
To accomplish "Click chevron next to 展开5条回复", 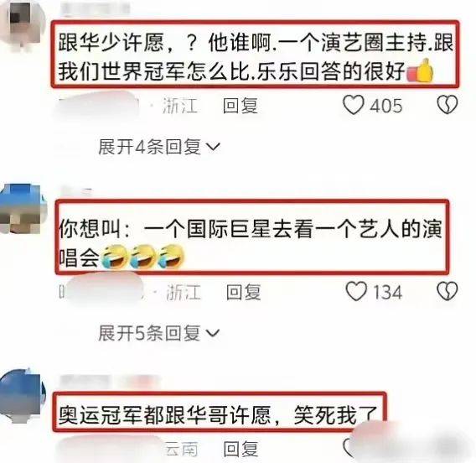I will click(x=212, y=333).
